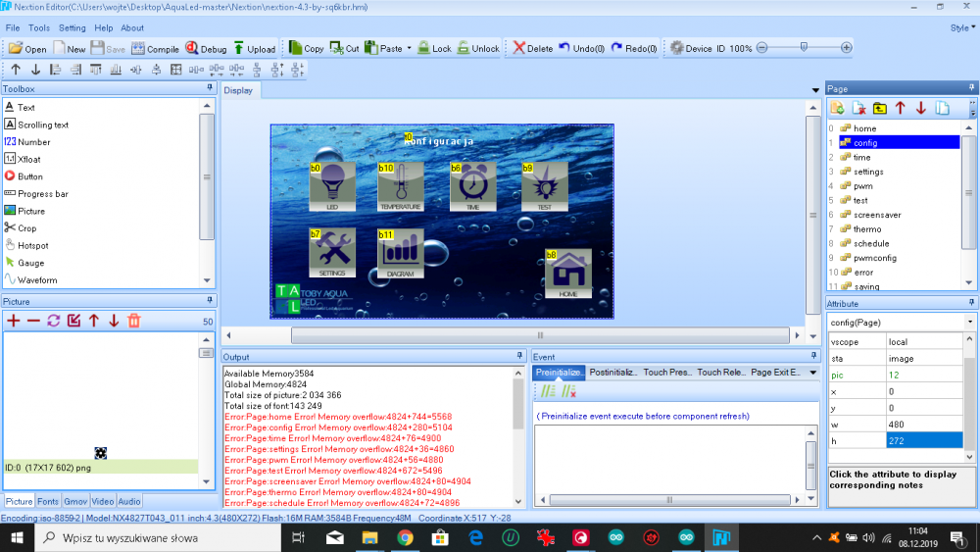980x552 pixels.
Task: Delete page icon in Page panel
Action: click(858, 108)
